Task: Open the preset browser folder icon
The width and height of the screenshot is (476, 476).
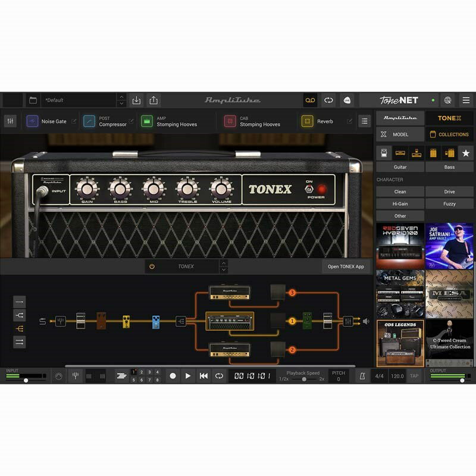Action: click(x=33, y=100)
